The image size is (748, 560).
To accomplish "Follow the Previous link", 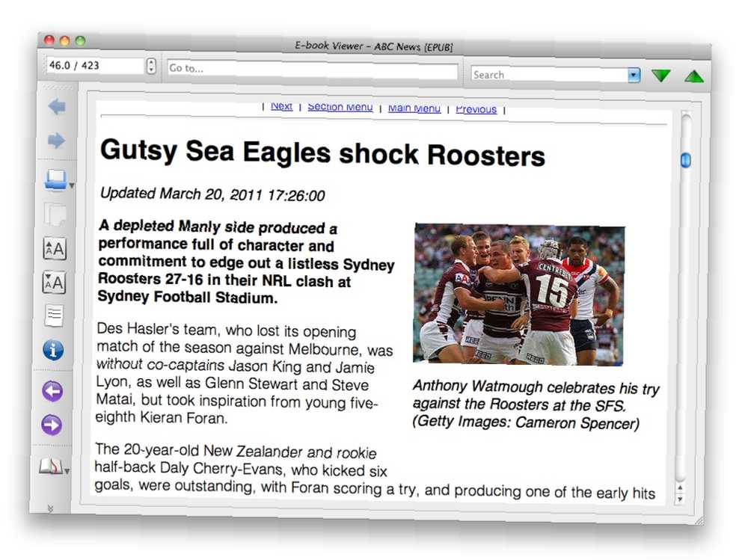I will pos(476,110).
